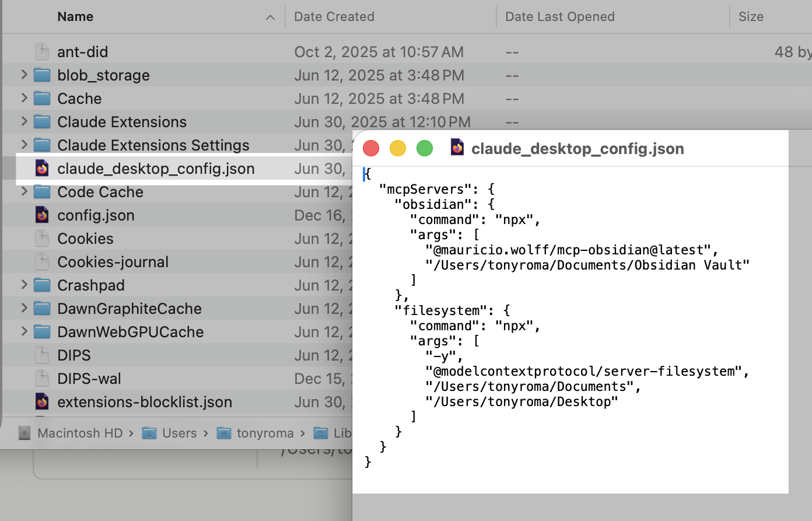
Task: Click the blob_storage folder icon
Action: 42,75
